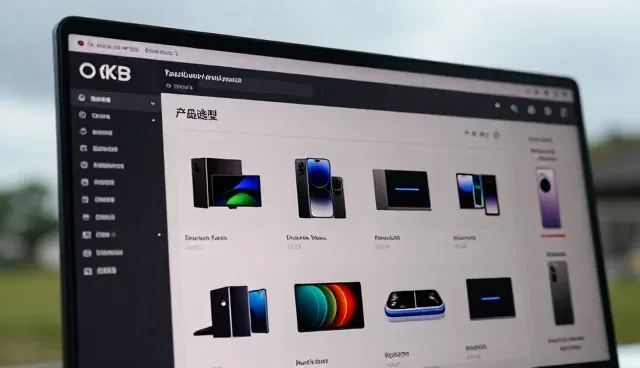
Task: Select the black earbuds case with blue base
Action: point(414,306)
